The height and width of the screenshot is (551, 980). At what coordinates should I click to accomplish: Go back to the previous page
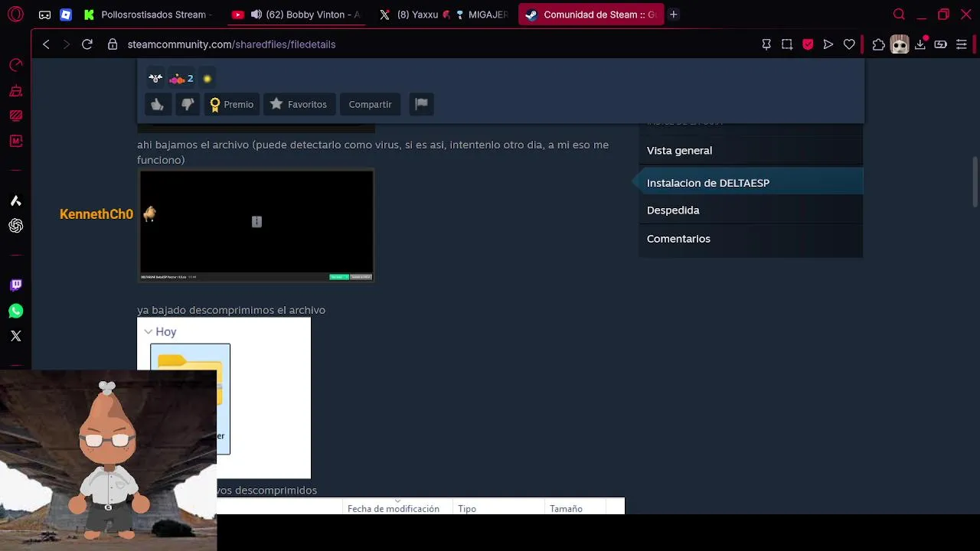click(x=46, y=44)
